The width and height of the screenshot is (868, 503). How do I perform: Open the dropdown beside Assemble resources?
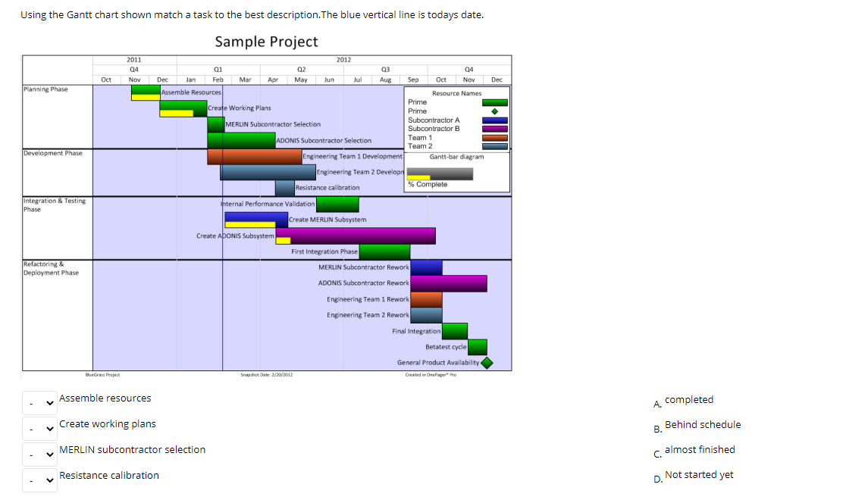[39, 402]
